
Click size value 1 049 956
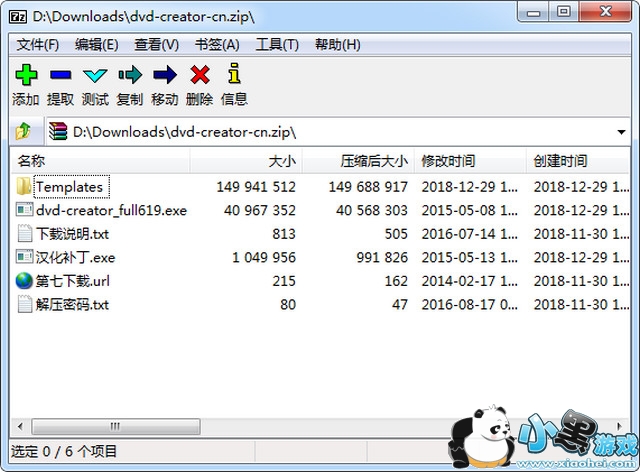coord(264,257)
